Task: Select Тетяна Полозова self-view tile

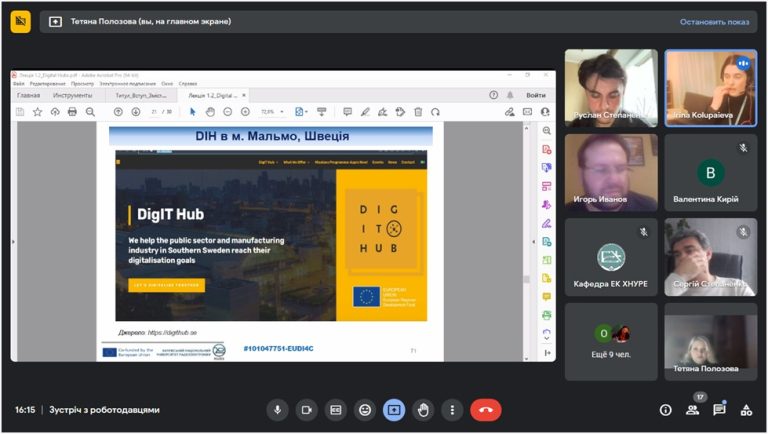Action: [x=711, y=341]
